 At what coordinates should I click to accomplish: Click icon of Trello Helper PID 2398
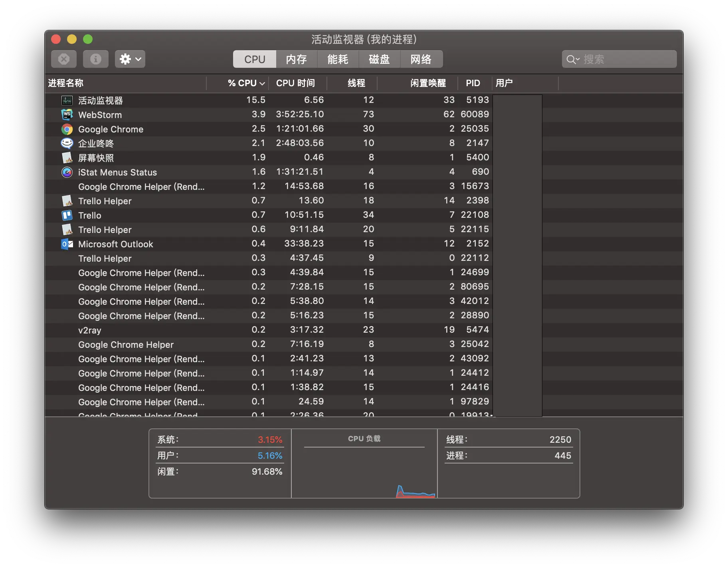coord(67,201)
